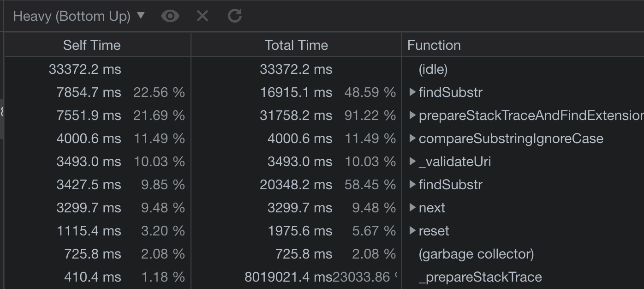Sort the table by Function name
The width and height of the screenshot is (644, 289).
[x=434, y=45]
